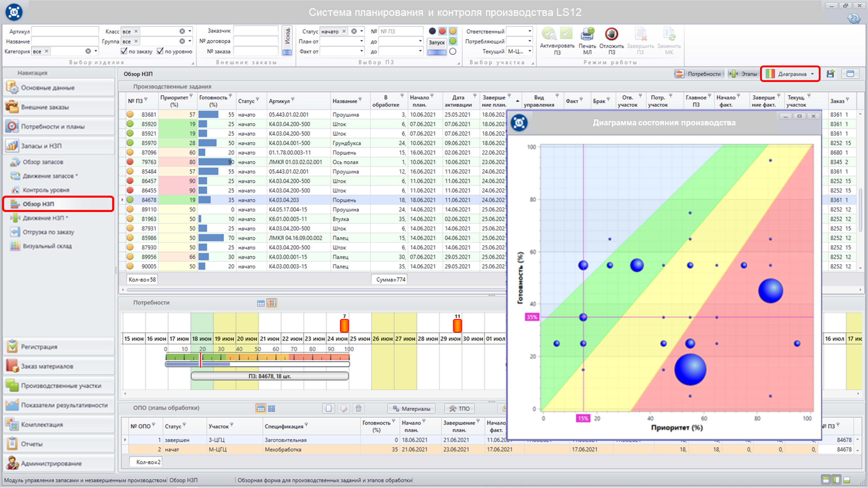Click the Артикул input field

click(x=65, y=31)
